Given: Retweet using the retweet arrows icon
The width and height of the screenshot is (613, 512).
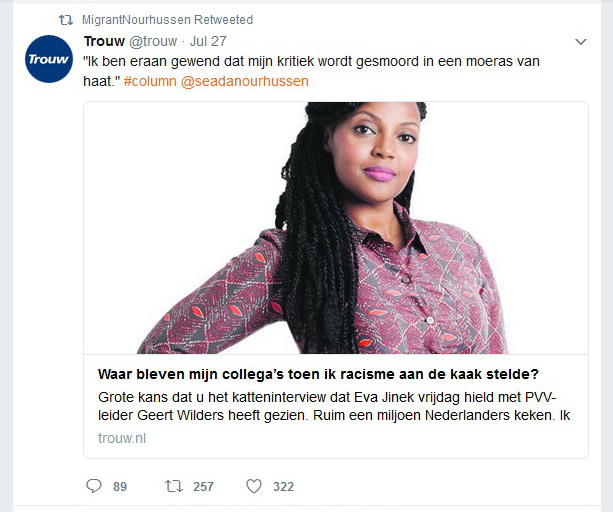Looking at the screenshot, I should coord(174,486).
